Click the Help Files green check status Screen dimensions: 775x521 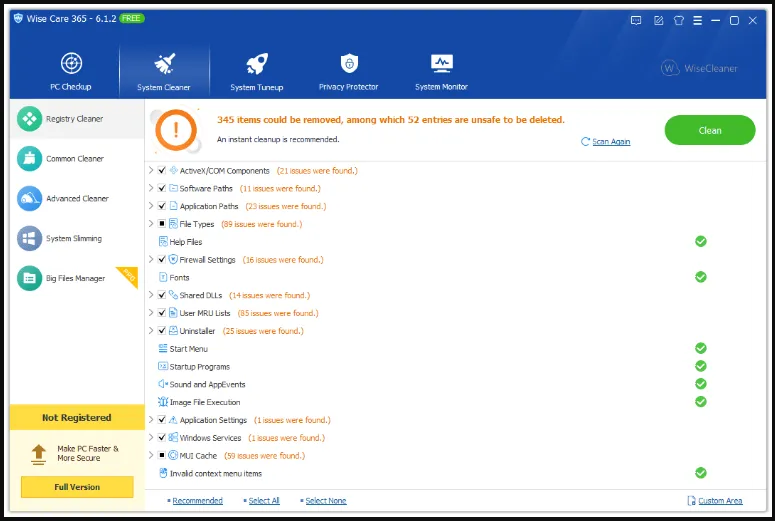(701, 241)
